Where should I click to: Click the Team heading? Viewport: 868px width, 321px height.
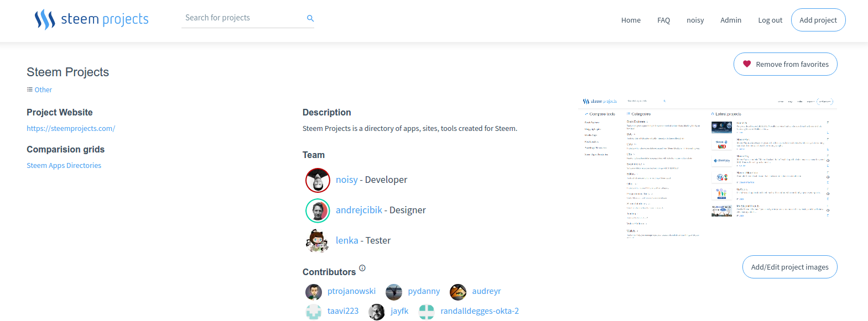click(314, 155)
